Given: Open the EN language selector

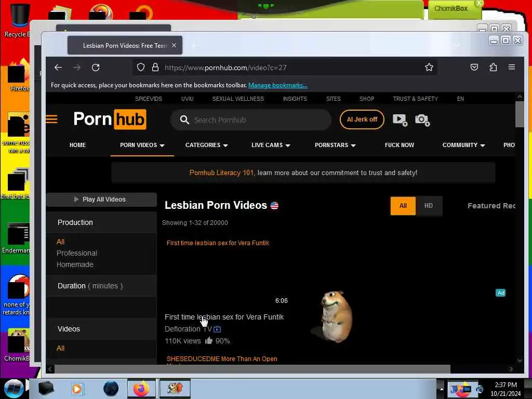Looking at the screenshot, I should [x=460, y=99].
